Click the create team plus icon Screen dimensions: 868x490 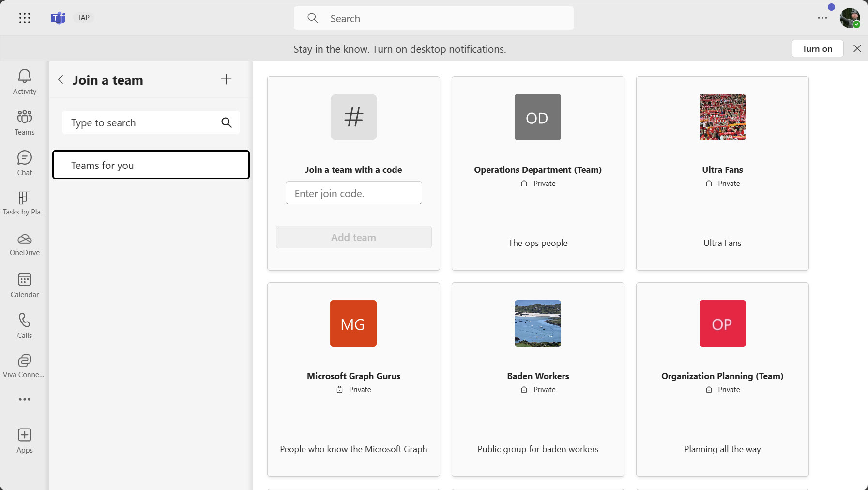click(226, 79)
